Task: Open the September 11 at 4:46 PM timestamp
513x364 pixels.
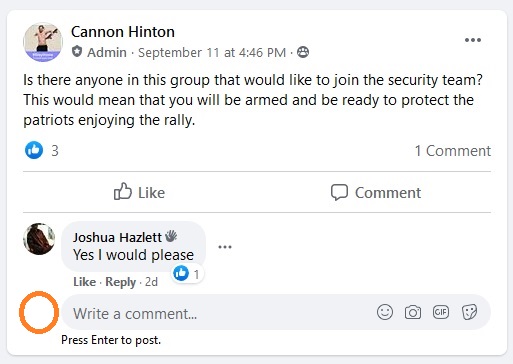Action: (212, 52)
